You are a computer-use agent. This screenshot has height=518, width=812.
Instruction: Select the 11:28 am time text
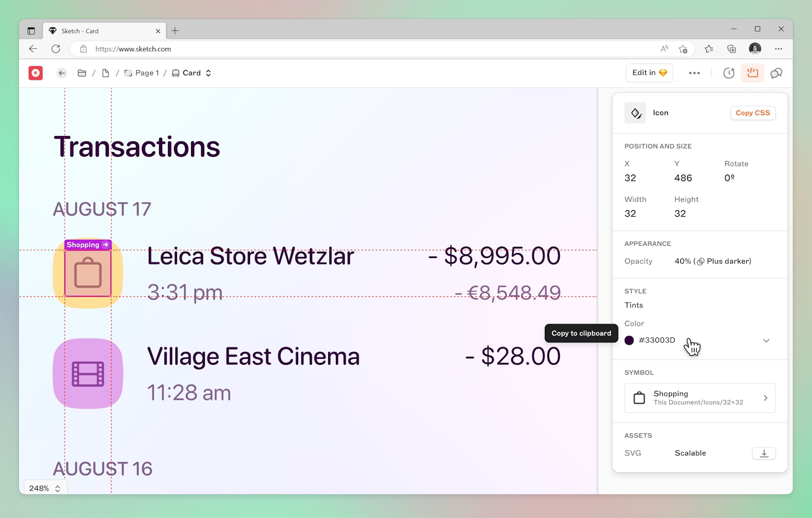tap(189, 393)
